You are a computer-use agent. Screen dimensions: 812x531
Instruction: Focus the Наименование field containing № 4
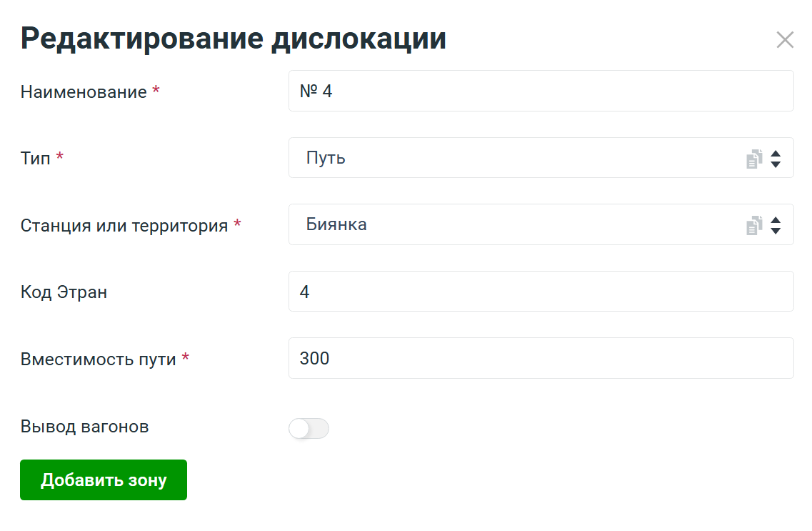pos(541,91)
